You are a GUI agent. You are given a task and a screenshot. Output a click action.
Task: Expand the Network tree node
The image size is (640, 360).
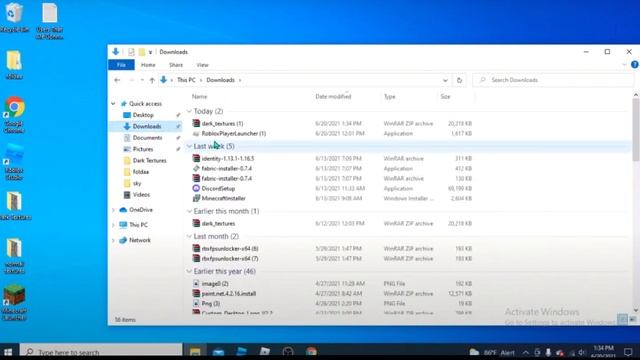click(113, 240)
